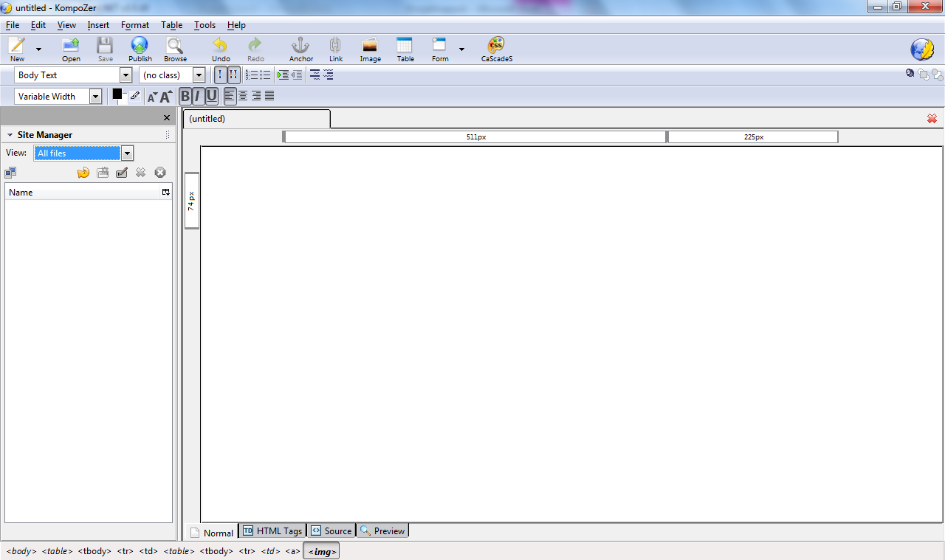
Task: Toggle Underline formatting
Action: click(211, 96)
